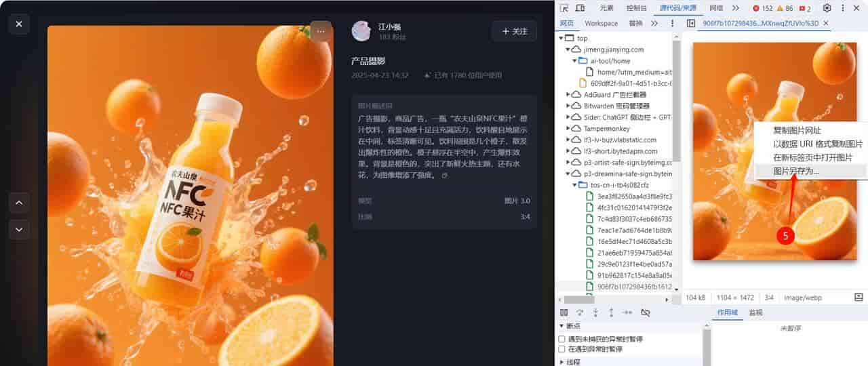
Task: Select the Workspace sources subtab
Action: point(601,23)
